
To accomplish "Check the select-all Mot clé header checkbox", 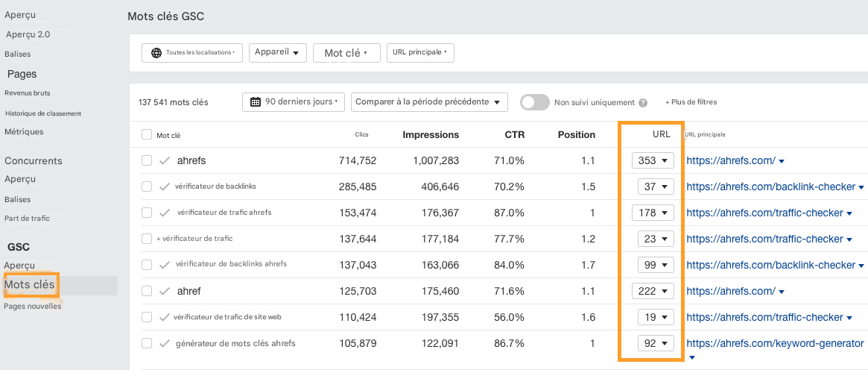I will [x=146, y=134].
